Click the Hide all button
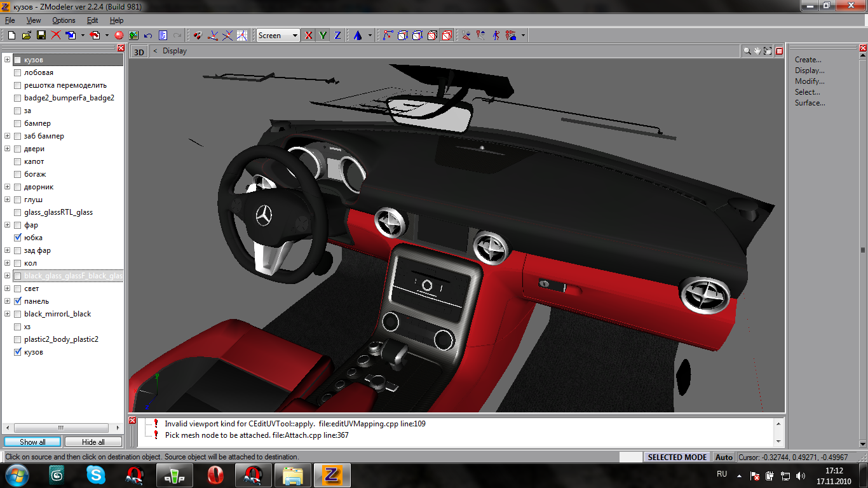The height and width of the screenshot is (488, 868). (93, 442)
